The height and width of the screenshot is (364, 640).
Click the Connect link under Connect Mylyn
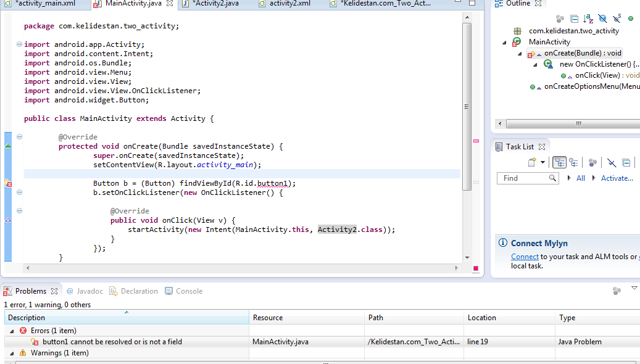[525, 257]
